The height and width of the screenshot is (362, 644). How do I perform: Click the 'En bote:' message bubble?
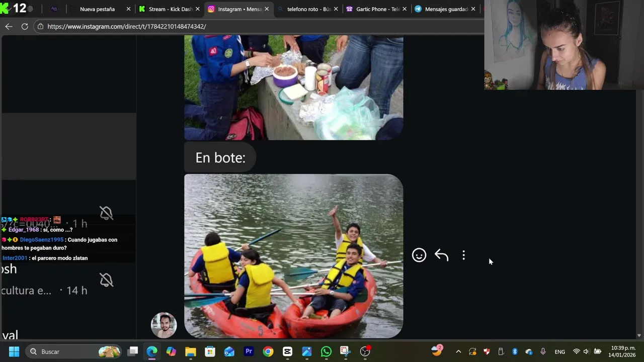pyautogui.click(x=220, y=157)
